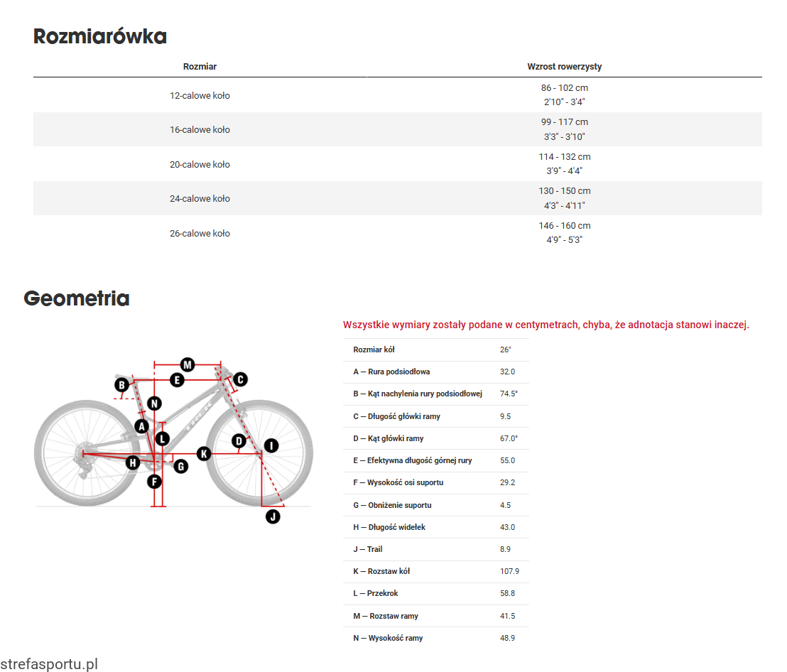Viewport: 787px width, 672px height.
Task: Click the Wzrost rowerzysty column header
Action: click(564, 67)
